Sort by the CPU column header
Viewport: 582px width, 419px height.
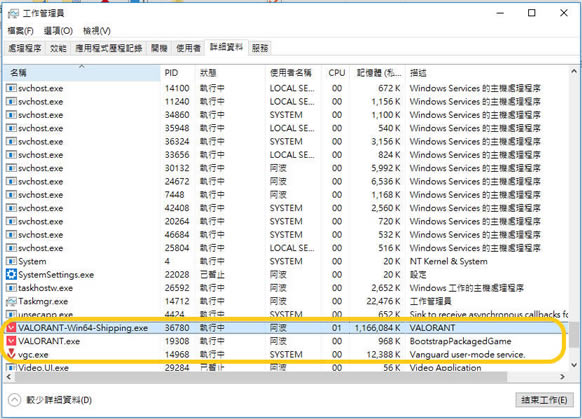point(336,73)
